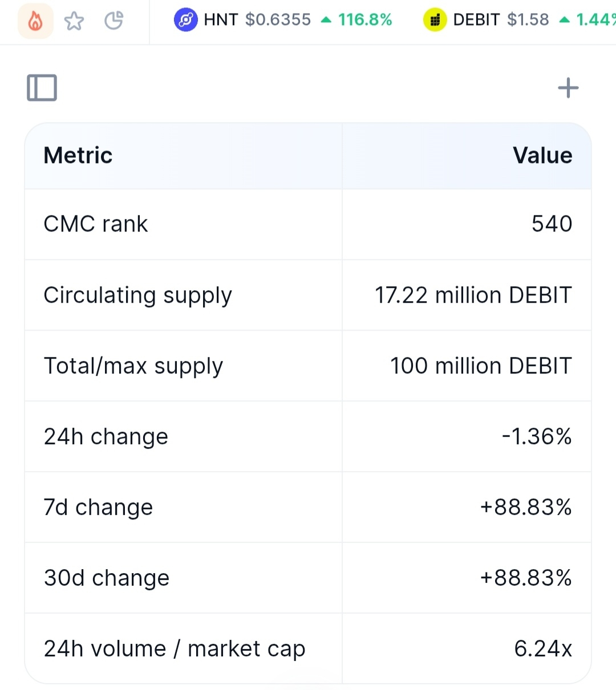Open the pie chart portfolio icon
Viewport: 616px width, 690px height.
pos(114,21)
